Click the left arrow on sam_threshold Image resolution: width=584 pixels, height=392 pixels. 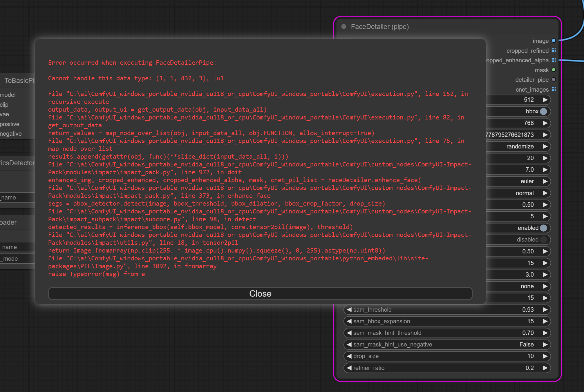point(349,310)
